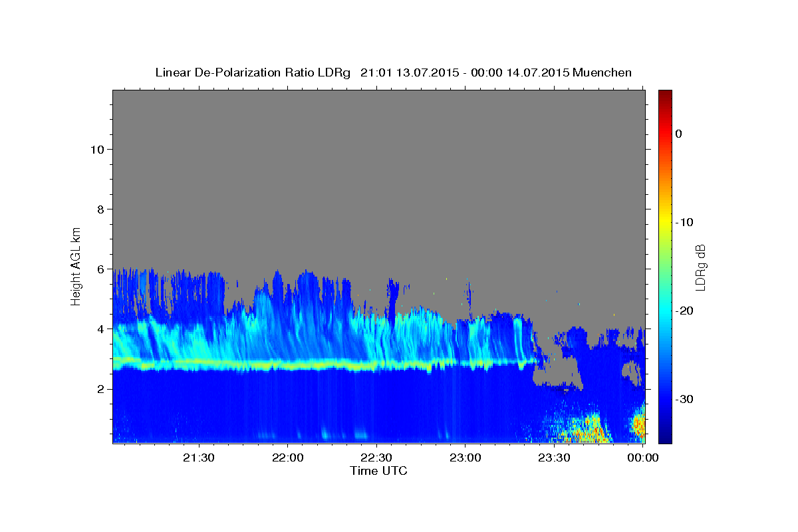Screen dimensions: 798x532
Task: Click the colorbar value -10
Action: pyautogui.click(x=684, y=222)
